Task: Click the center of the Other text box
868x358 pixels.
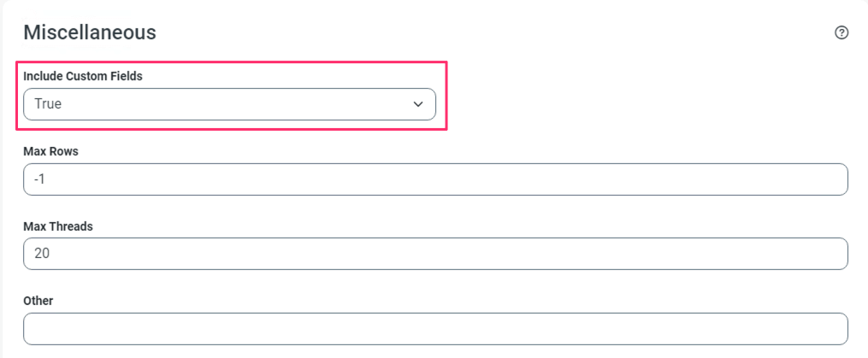Action: (x=435, y=329)
